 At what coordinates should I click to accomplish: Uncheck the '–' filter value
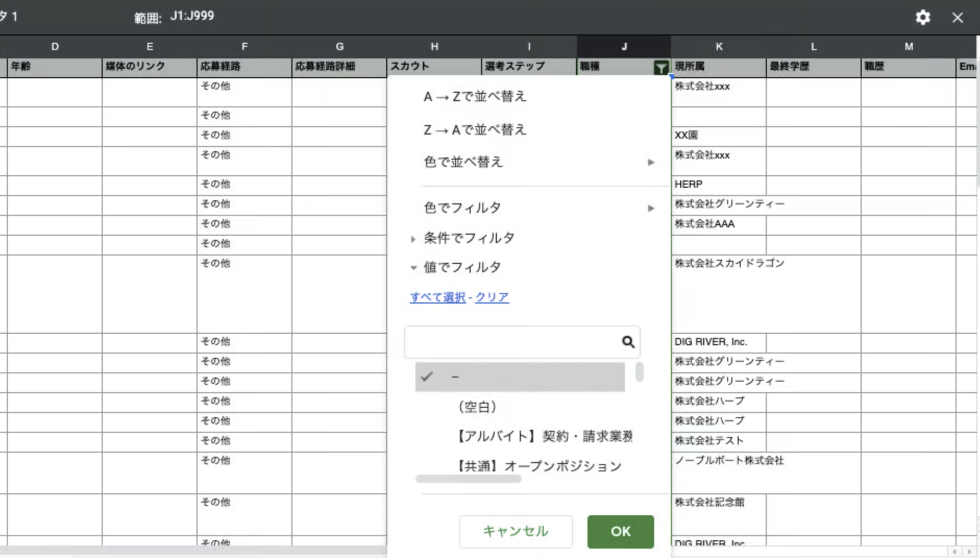click(x=519, y=377)
